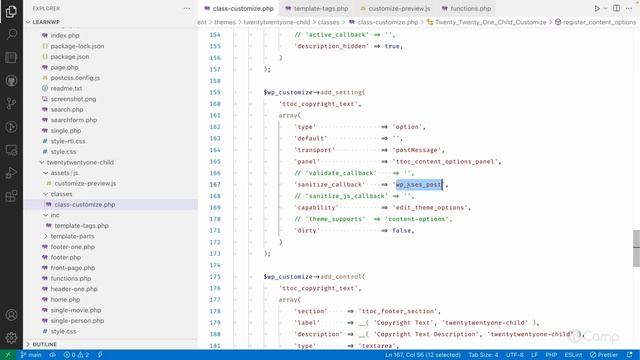Switch to the class-customize.php tab

(x=239, y=9)
